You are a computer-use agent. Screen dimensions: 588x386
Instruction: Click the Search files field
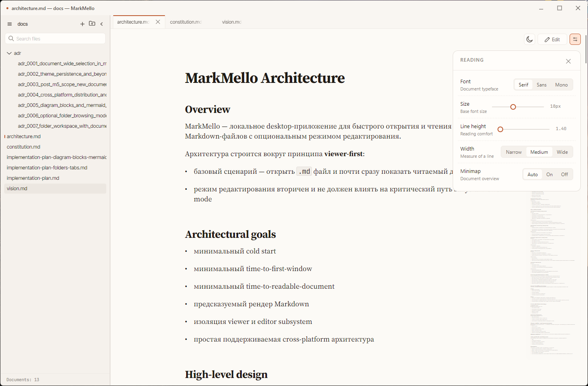(x=55, y=38)
